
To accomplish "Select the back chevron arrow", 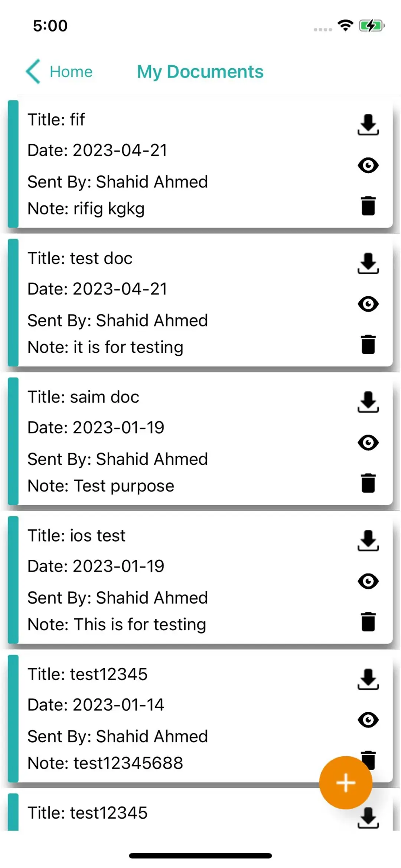I will point(33,71).
